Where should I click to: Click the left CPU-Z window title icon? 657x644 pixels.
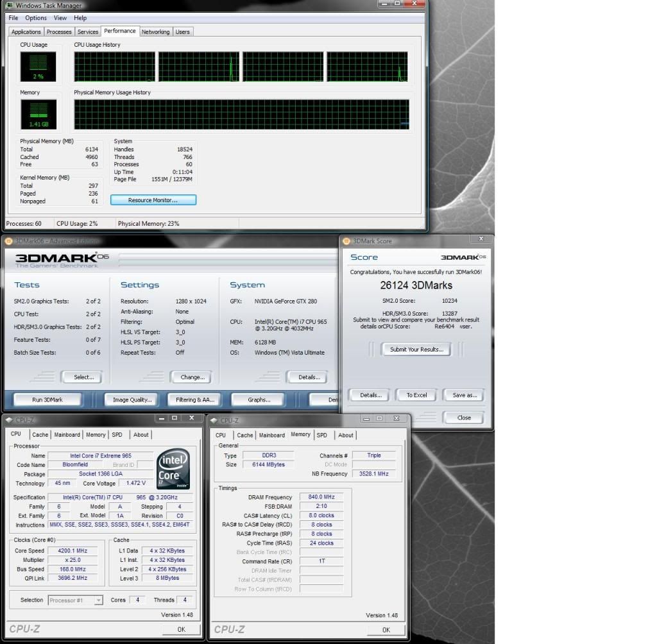[9, 420]
